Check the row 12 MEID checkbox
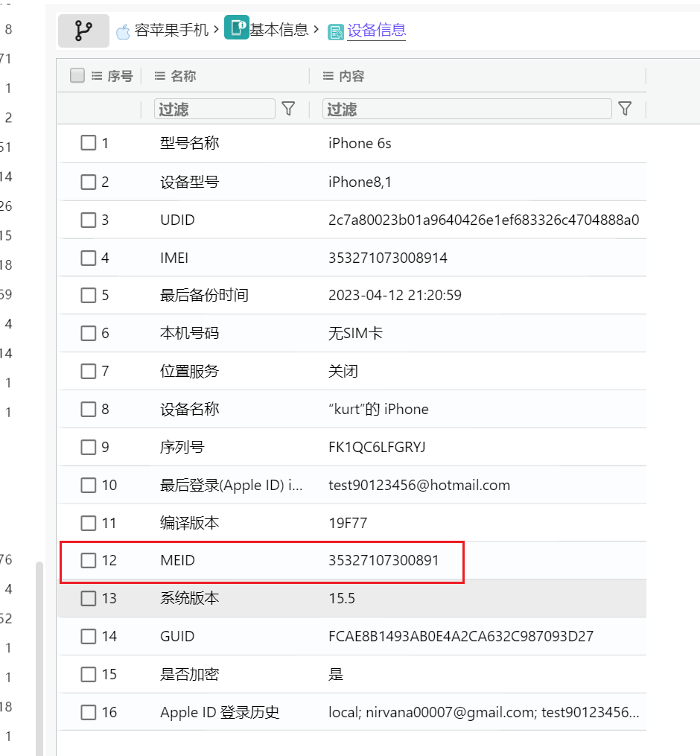700x756 pixels. [88, 560]
